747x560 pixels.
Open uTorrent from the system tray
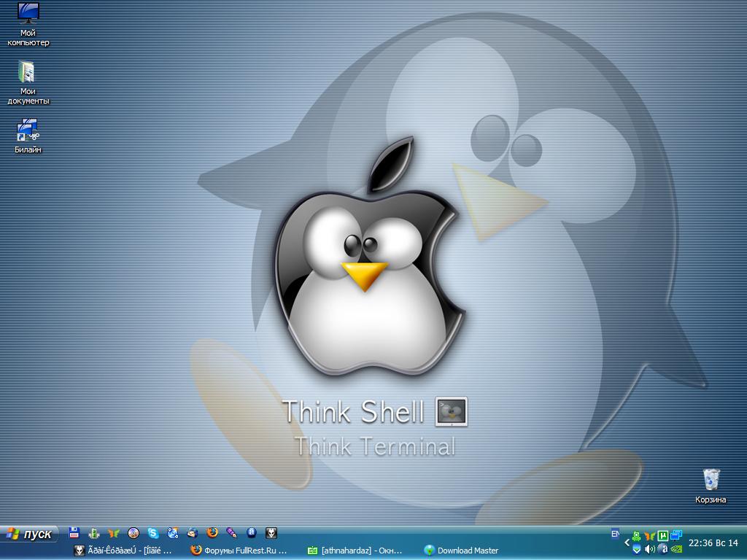click(662, 536)
